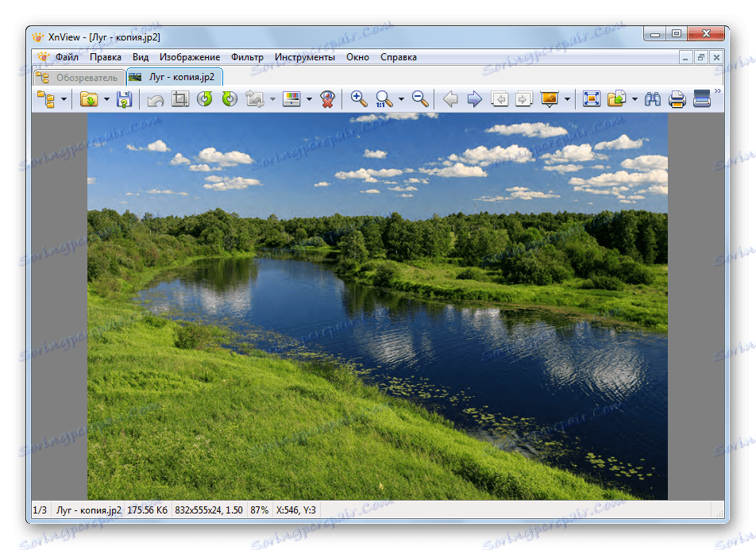Rotate image counter-clockwise with green arrow
The height and width of the screenshot is (550, 756).
(x=205, y=99)
